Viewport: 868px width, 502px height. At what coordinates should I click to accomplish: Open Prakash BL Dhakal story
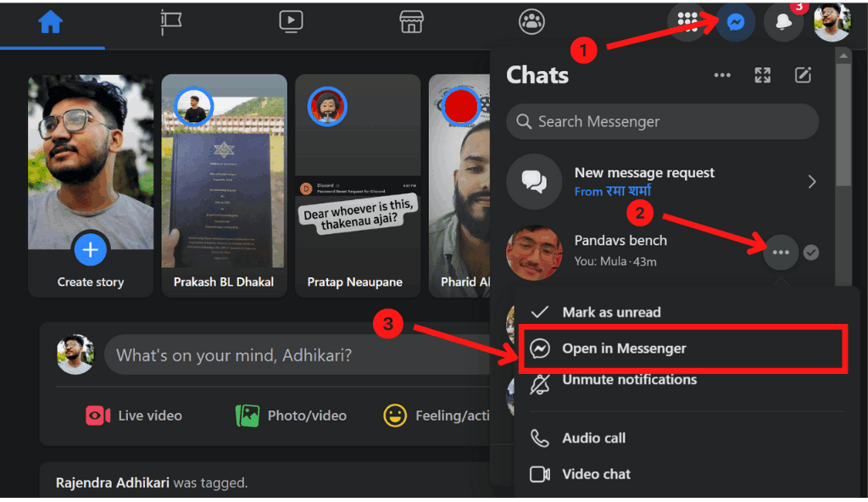pos(224,186)
